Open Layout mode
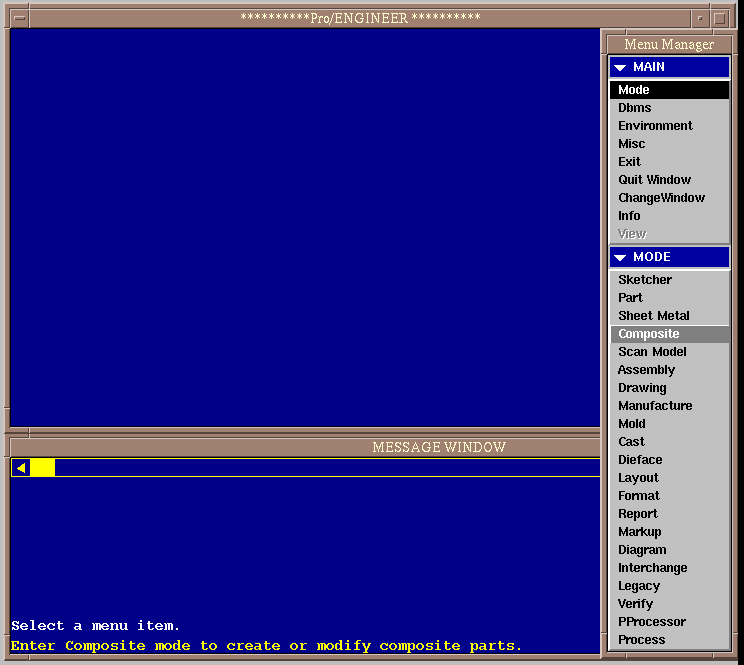744x665 pixels. (670, 478)
